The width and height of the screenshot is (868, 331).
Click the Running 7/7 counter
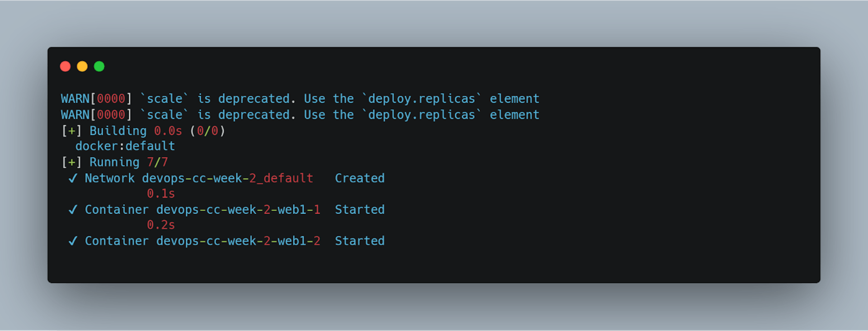tap(157, 162)
